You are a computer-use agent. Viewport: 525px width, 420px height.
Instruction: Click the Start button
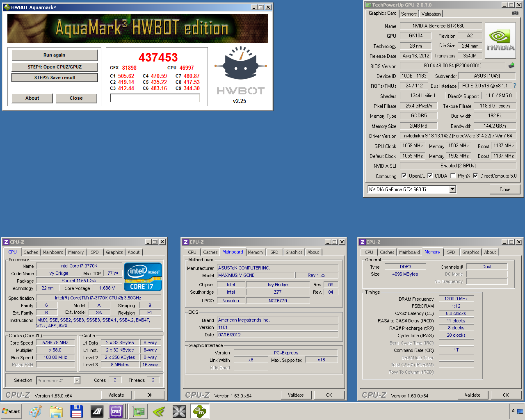click(11, 411)
